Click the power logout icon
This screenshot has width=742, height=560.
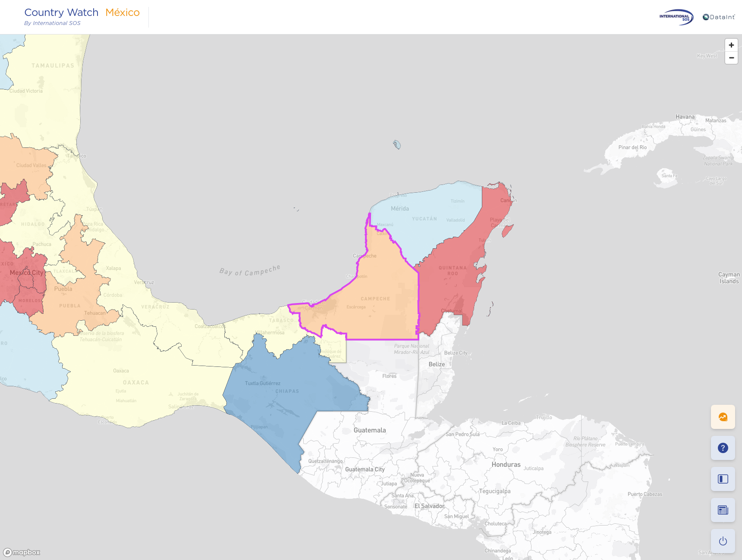(723, 541)
